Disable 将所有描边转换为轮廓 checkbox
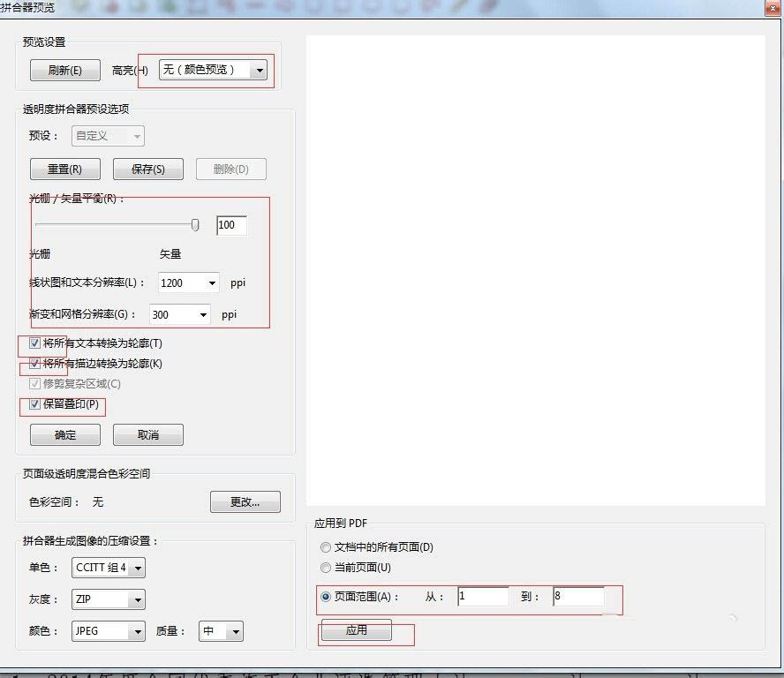The image size is (784, 678). 34,363
